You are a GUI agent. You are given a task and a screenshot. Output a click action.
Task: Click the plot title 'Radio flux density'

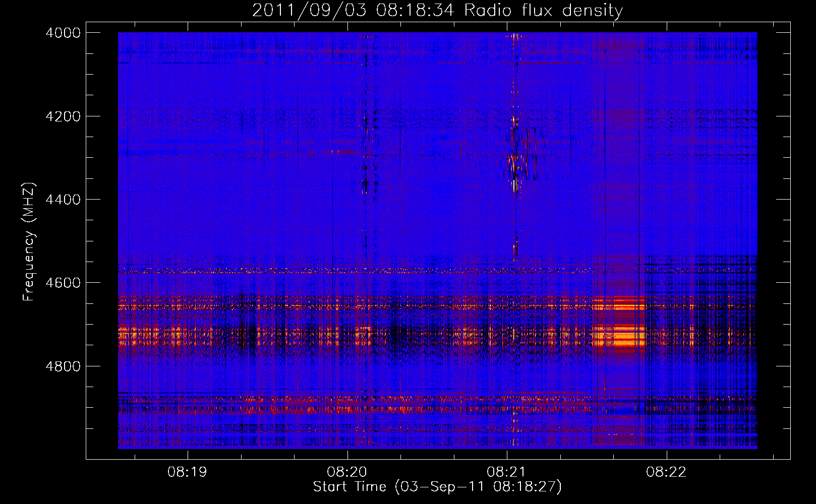[x=544, y=10]
